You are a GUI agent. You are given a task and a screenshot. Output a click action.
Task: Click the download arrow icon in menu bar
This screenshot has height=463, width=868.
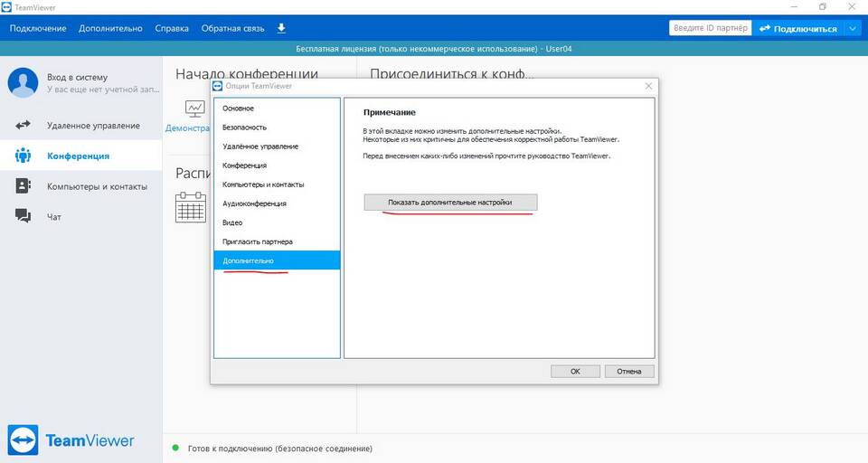tap(281, 28)
